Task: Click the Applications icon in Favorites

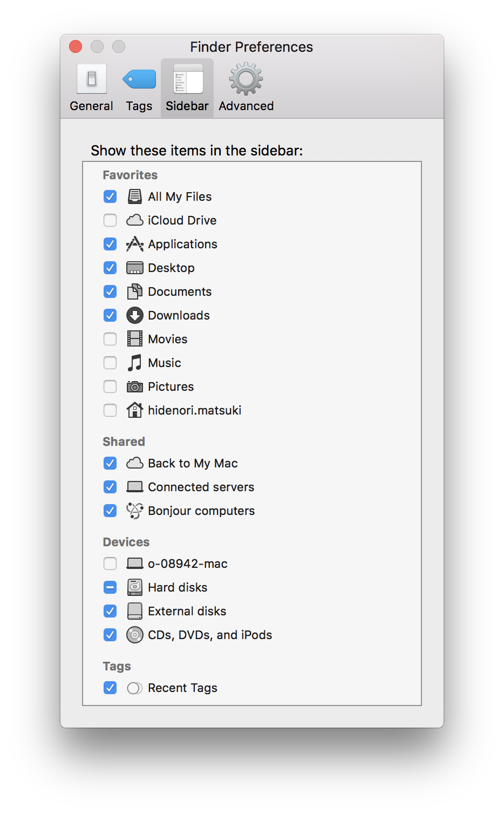Action: (x=134, y=244)
